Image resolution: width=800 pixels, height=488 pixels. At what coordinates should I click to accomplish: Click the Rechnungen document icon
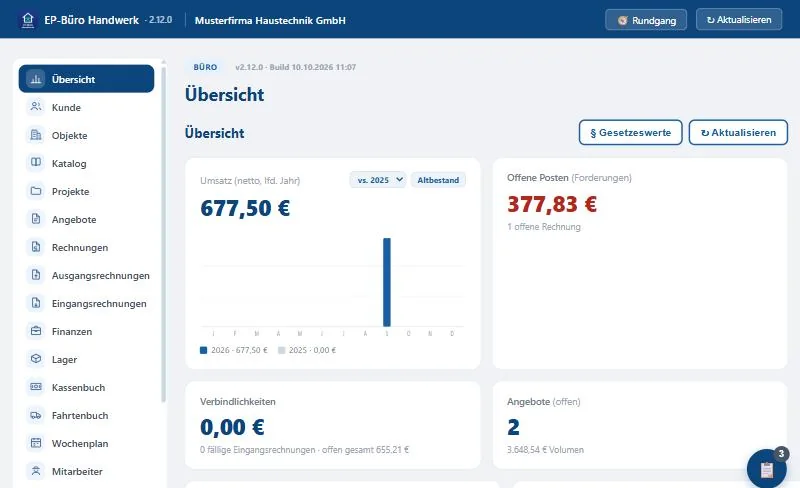(36, 247)
